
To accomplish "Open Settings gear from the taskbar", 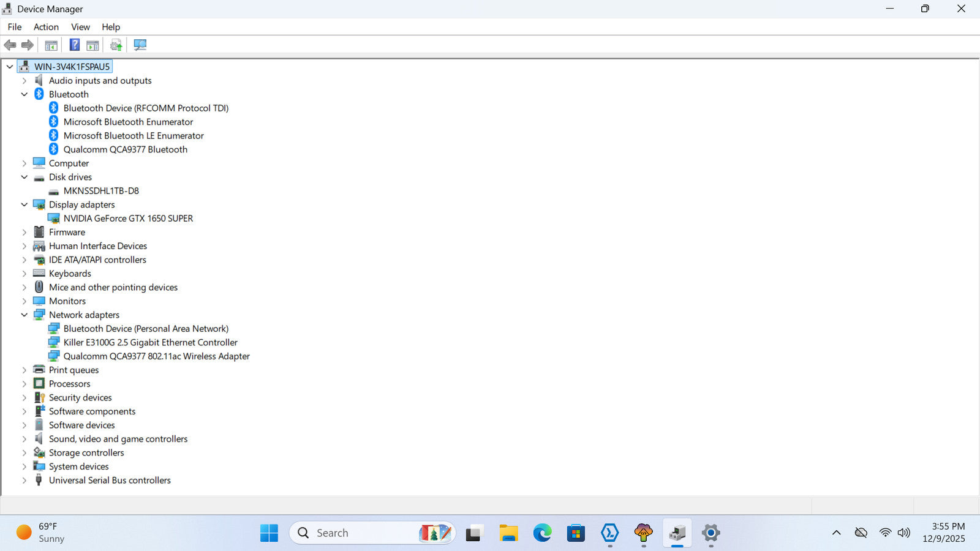I will point(710,533).
